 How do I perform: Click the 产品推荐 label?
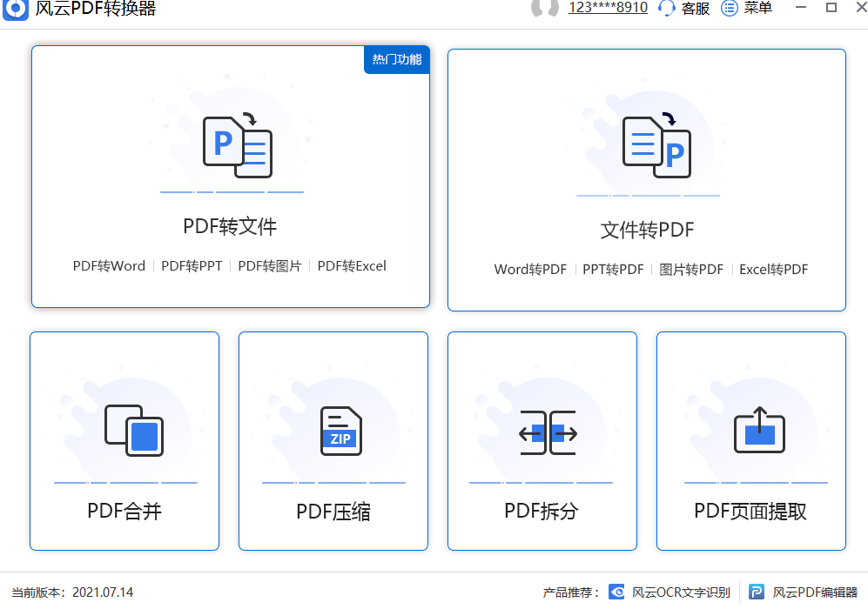[571, 592]
